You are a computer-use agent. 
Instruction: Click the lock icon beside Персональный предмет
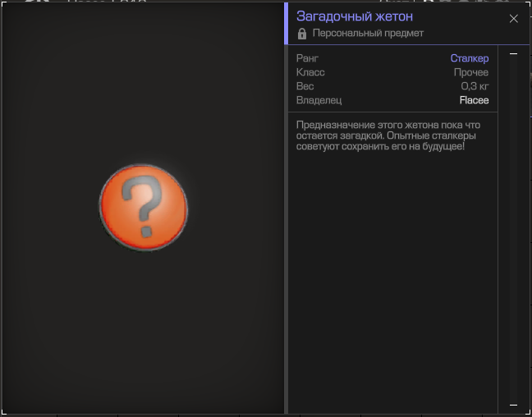[302, 34]
